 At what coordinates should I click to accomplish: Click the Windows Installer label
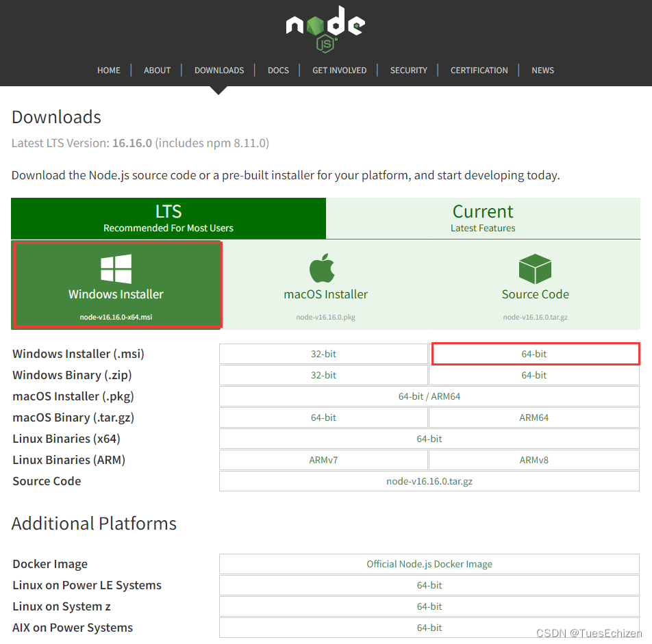point(116,294)
